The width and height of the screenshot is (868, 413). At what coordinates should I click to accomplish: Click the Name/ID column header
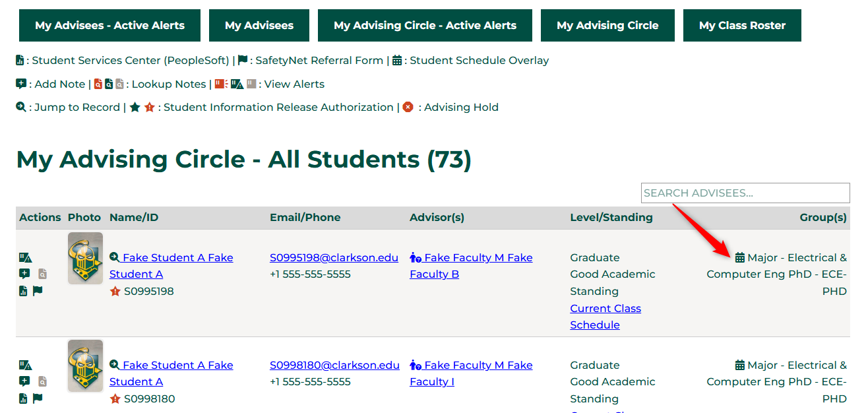click(x=134, y=217)
